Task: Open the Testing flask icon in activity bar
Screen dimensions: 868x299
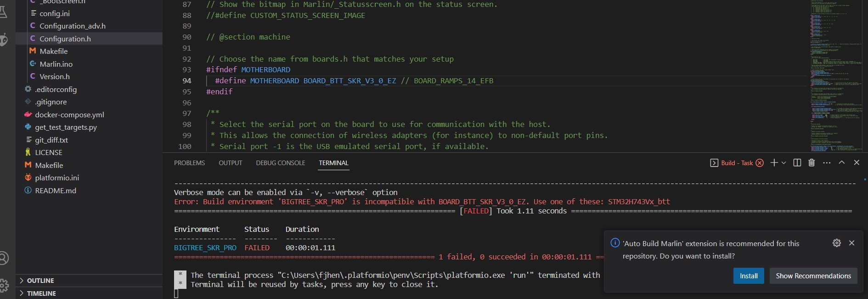Action: 3,12
